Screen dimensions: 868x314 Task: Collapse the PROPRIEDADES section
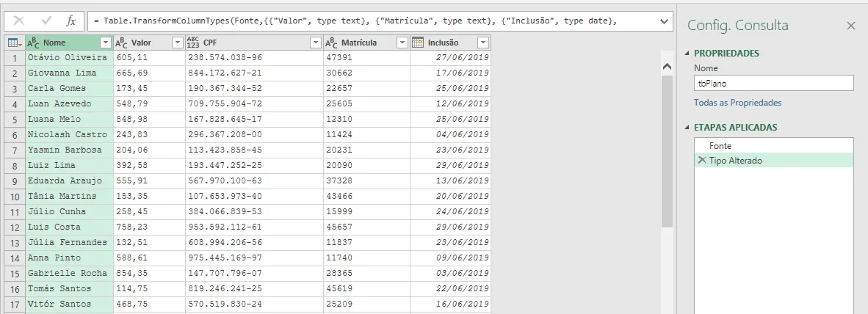click(687, 53)
